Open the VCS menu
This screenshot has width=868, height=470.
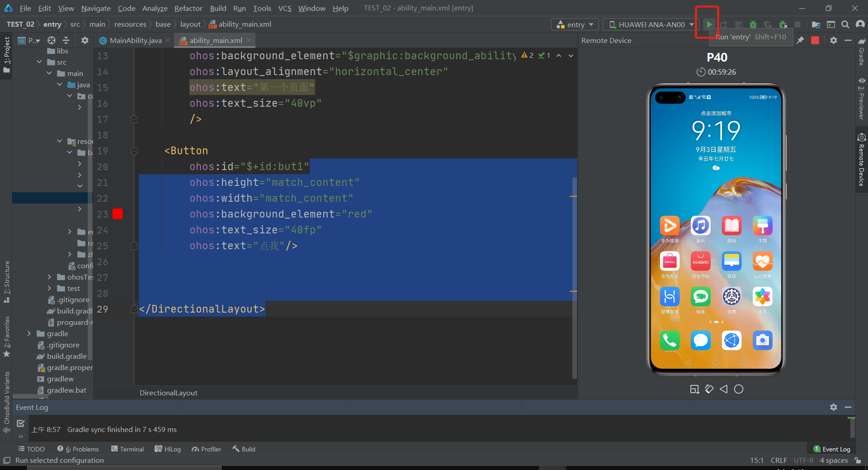click(x=285, y=8)
